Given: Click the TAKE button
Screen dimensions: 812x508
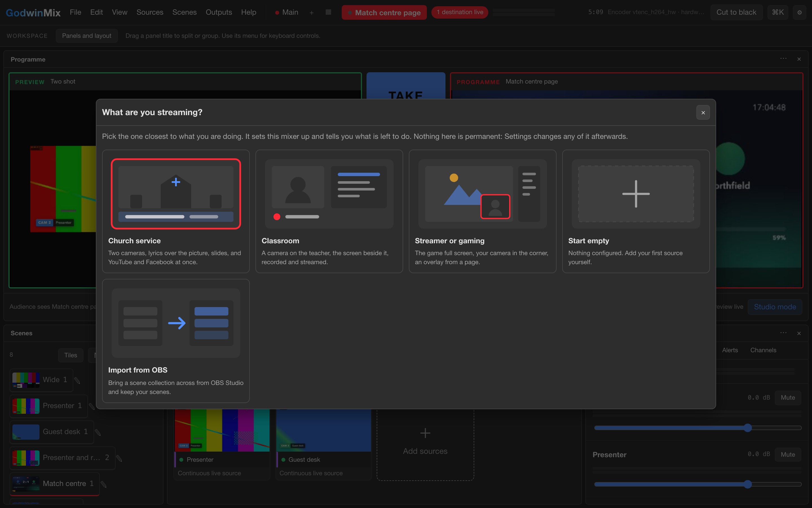Looking at the screenshot, I should click(x=406, y=86).
